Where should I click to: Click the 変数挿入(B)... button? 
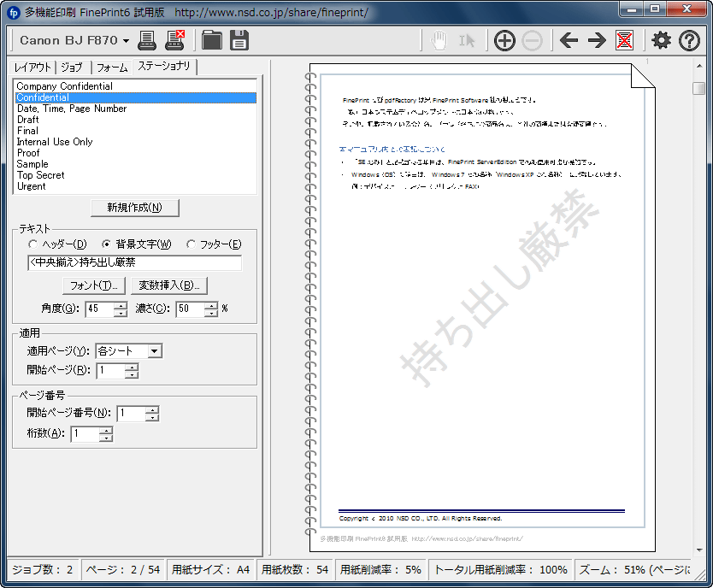click(169, 285)
